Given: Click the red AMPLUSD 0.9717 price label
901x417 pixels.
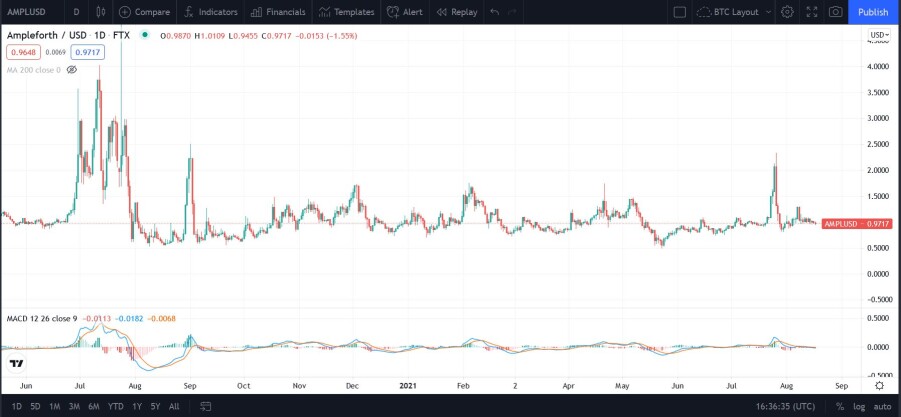Looking at the screenshot, I should click(x=857, y=224).
